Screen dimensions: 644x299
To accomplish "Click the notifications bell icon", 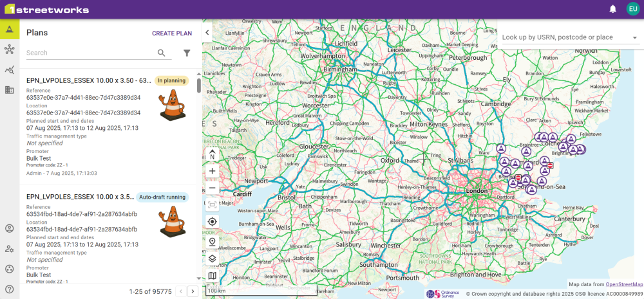I will coord(613,9).
